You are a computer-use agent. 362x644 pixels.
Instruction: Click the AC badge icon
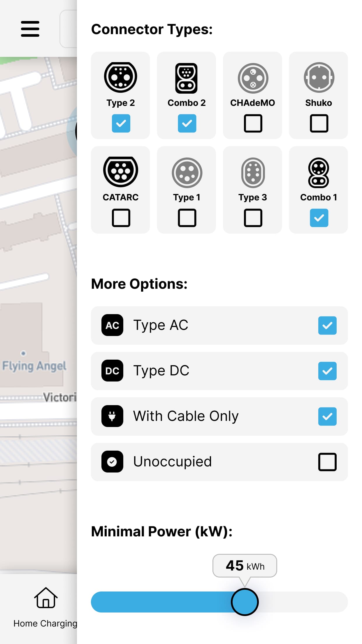pos(113,325)
